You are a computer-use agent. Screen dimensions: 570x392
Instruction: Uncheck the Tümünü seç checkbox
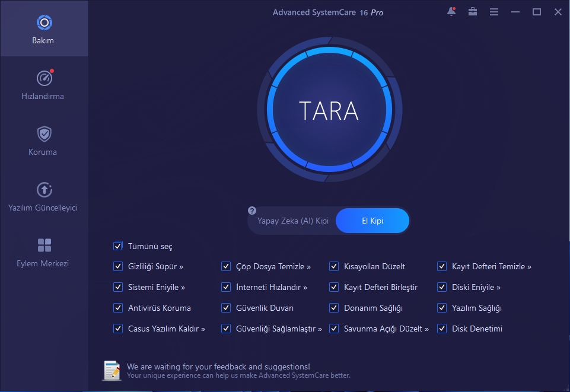click(x=117, y=246)
